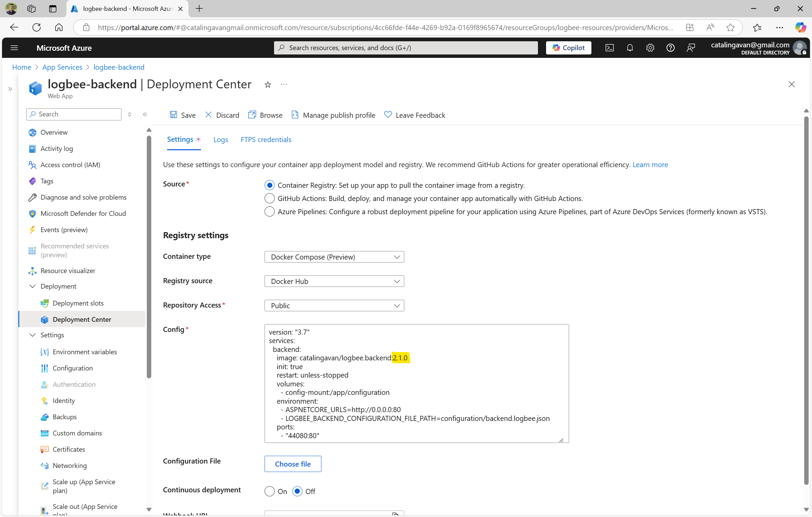This screenshot has height=517, width=812.
Task: Open the Learn more link
Action: point(650,164)
